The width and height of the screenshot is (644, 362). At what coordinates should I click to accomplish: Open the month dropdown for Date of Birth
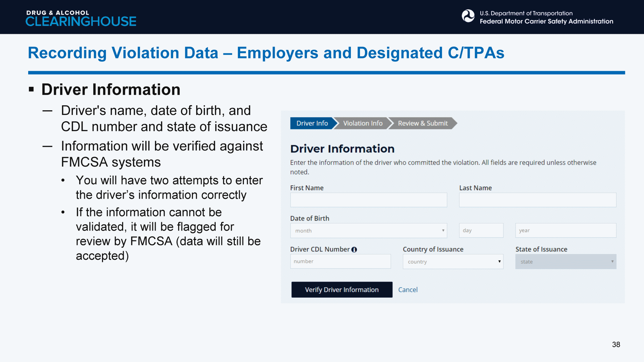[368, 231]
